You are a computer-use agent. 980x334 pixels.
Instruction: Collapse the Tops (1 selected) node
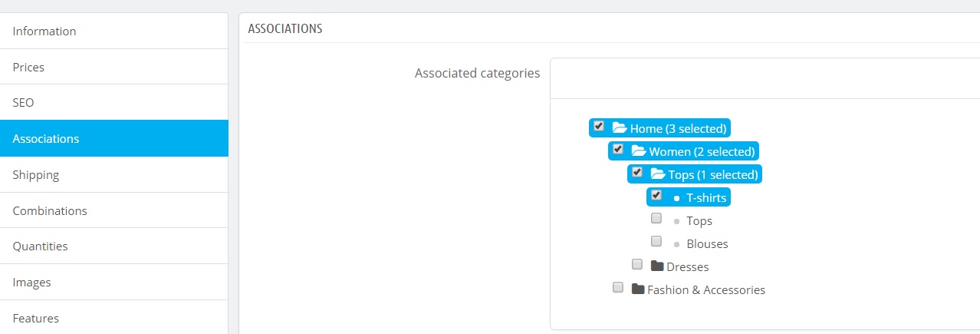click(x=712, y=174)
